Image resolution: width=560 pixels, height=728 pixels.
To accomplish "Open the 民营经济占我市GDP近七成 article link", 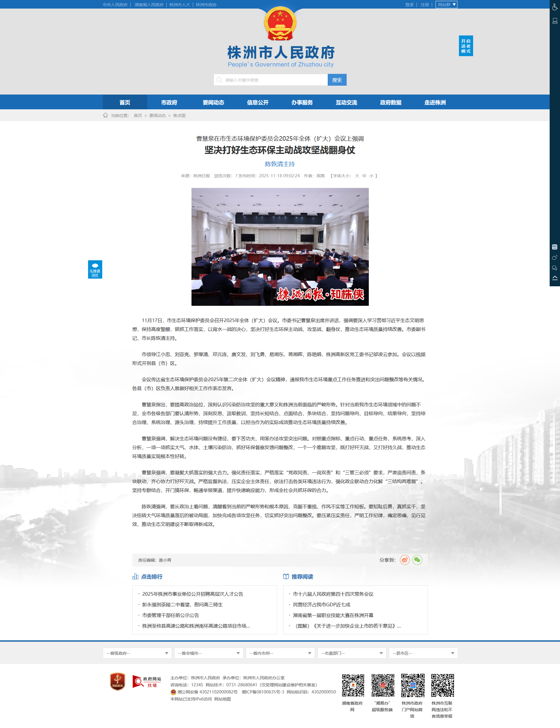I will point(321,604).
